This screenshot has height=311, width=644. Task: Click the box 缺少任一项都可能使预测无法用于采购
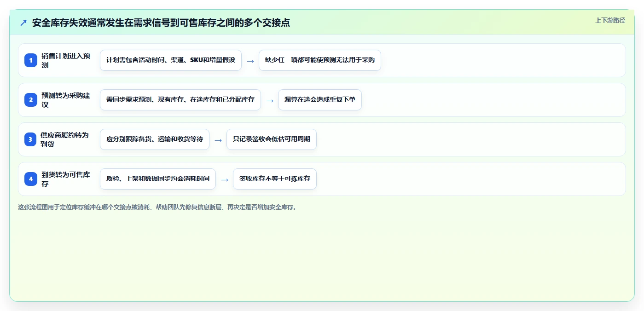click(x=320, y=60)
